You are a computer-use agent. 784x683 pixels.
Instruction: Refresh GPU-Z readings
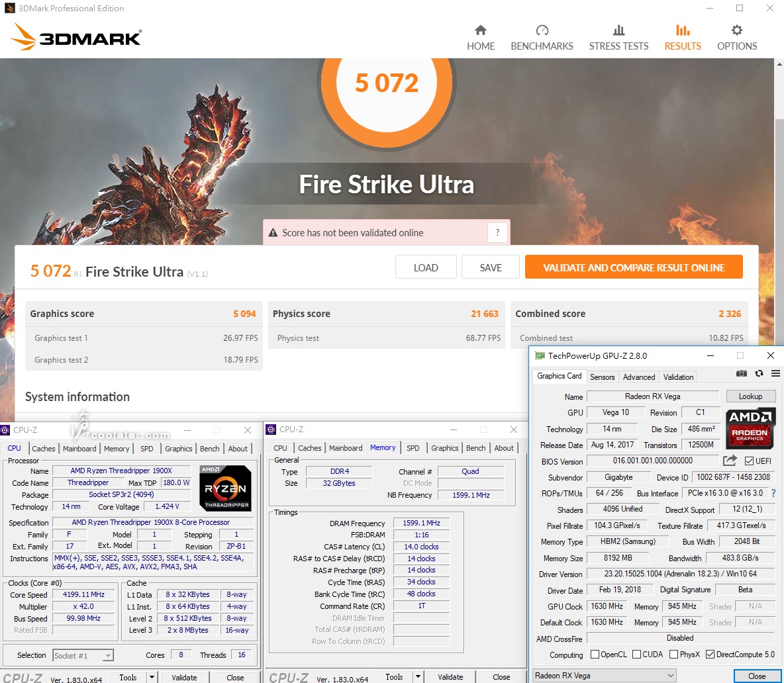click(759, 373)
